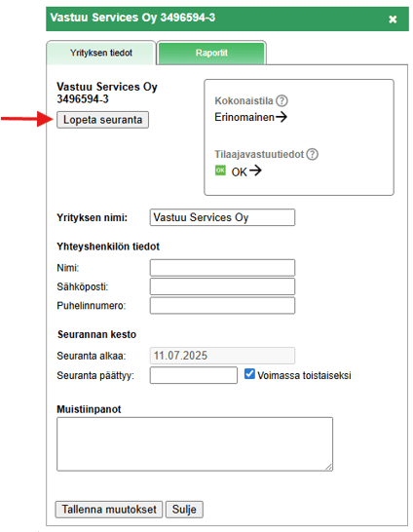This screenshot has height=532, width=413.
Task: Close the Vastuu Services Oy dialog
Action: click(393, 19)
